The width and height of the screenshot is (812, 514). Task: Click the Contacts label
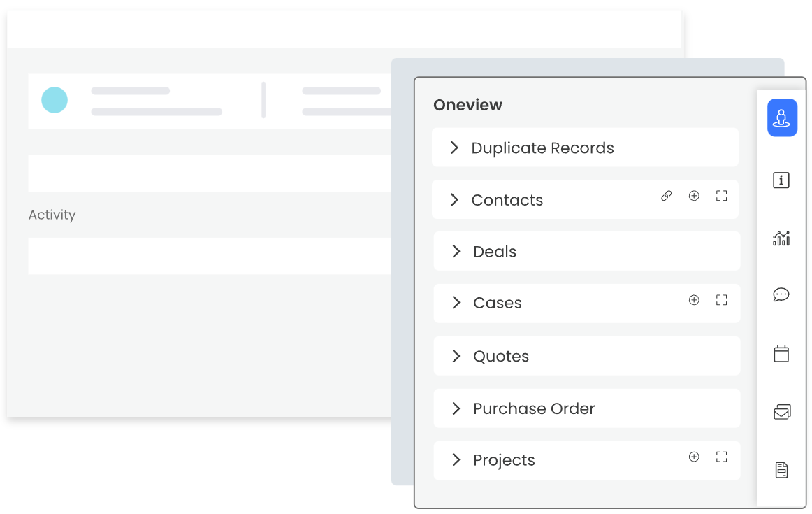click(507, 200)
